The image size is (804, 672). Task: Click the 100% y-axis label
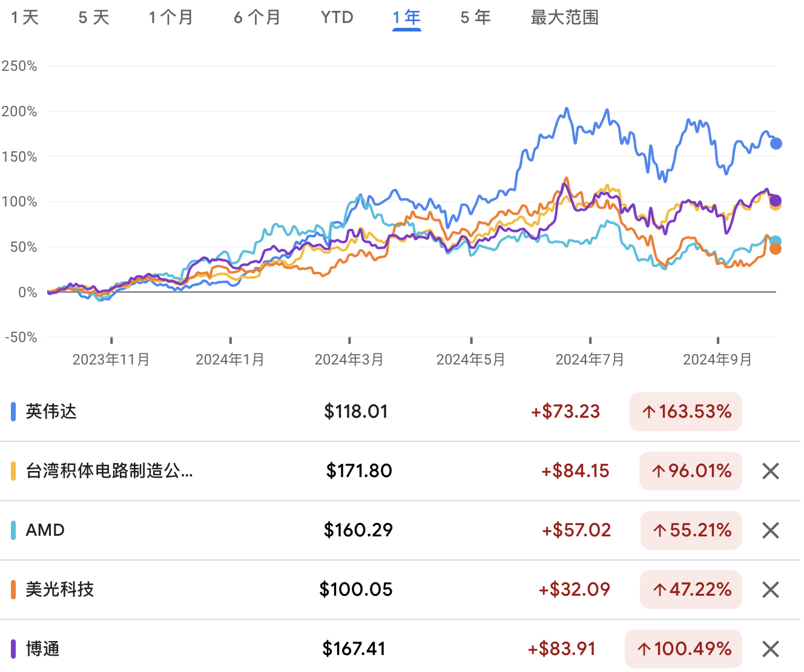click(x=20, y=202)
